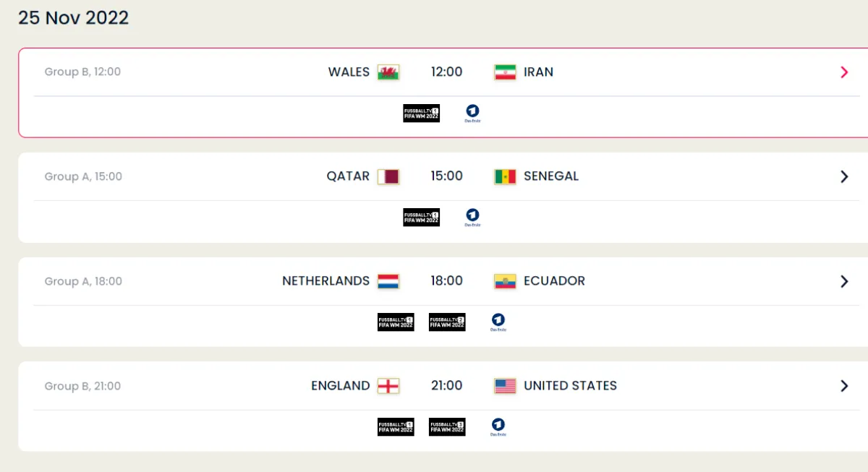The image size is (868, 472).
Task: Expand Netherlands vs Ecuador chevron
Action: click(x=844, y=281)
